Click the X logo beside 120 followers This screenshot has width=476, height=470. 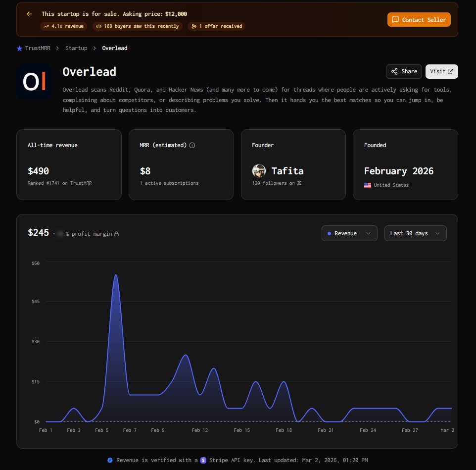point(299,183)
